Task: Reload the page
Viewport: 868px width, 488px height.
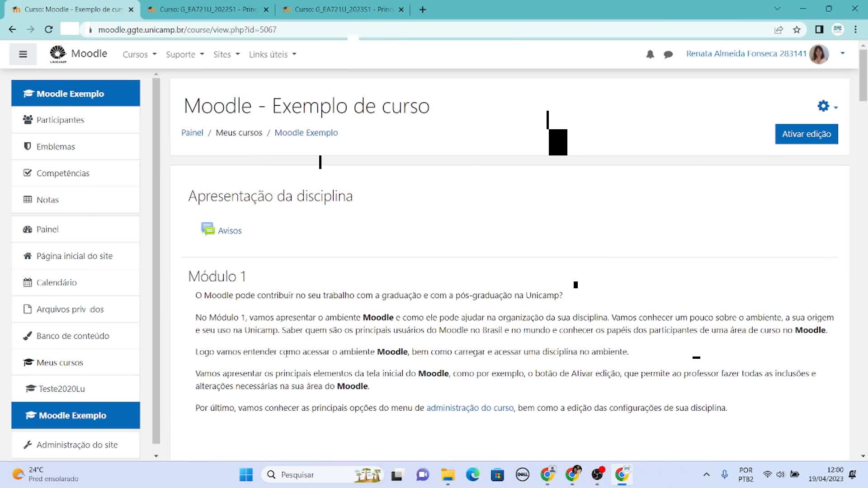Action: point(48,29)
